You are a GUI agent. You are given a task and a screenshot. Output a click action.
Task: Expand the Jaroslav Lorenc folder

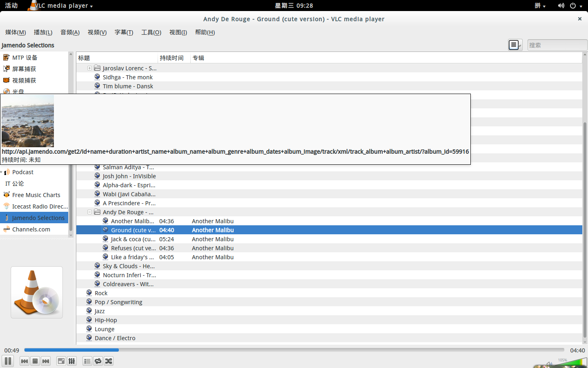(89, 68)
